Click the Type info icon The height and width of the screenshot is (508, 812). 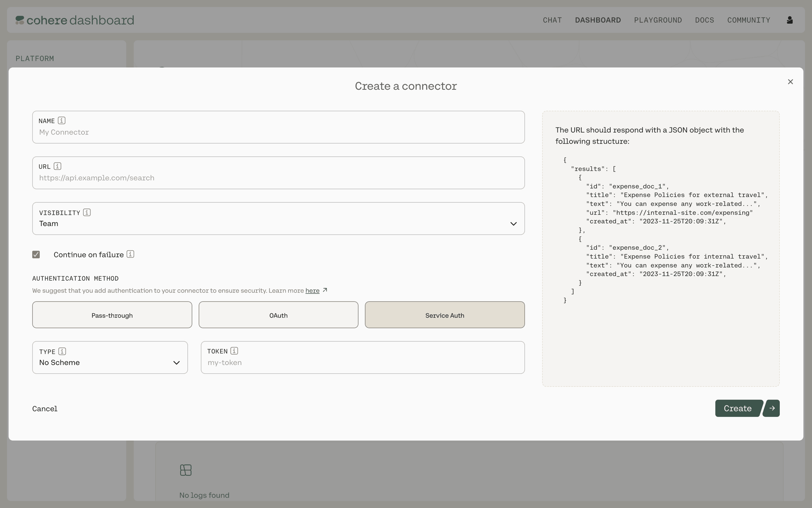(62, 351)
